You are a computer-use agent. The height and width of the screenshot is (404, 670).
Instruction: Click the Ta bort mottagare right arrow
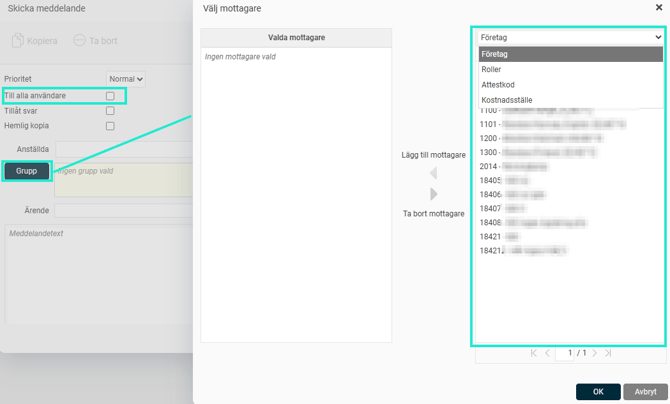(x=433, y=194)
